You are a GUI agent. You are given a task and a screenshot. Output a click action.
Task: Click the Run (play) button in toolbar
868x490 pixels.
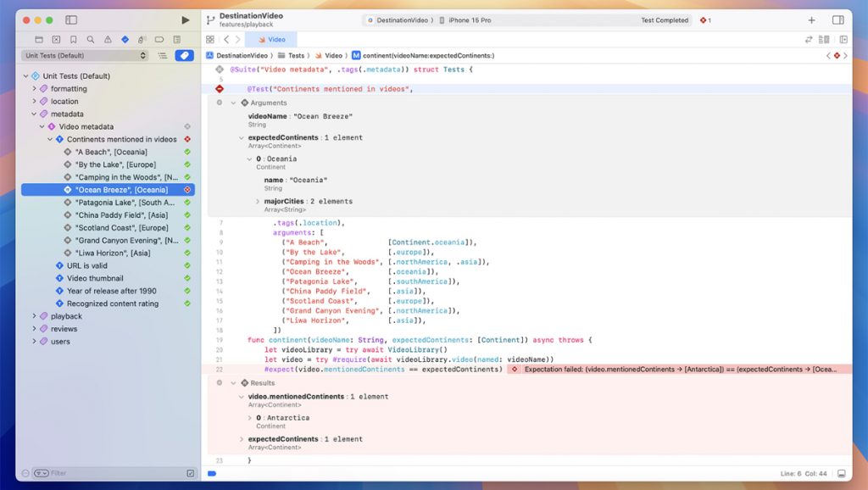pos(186,19)
